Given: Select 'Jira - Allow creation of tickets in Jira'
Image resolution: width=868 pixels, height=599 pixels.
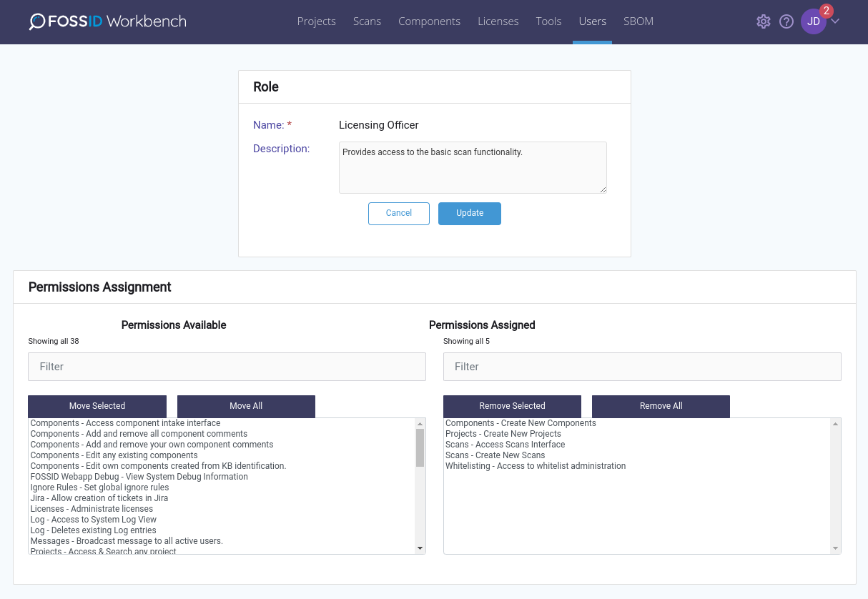Looking at the screenshot, I should click(x=222, y=498).
